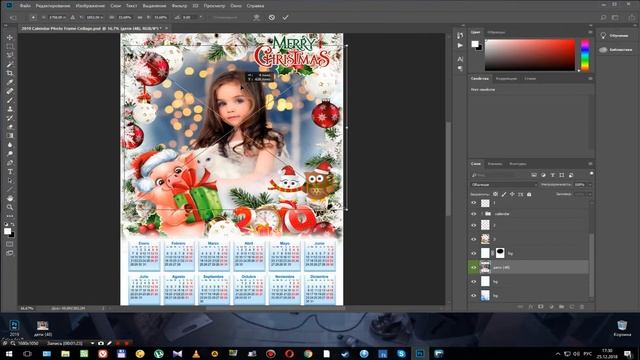Expand the calendar layer group
This screenshot has height=360, width=640.
pyautogui.click(x=482, y=214)
